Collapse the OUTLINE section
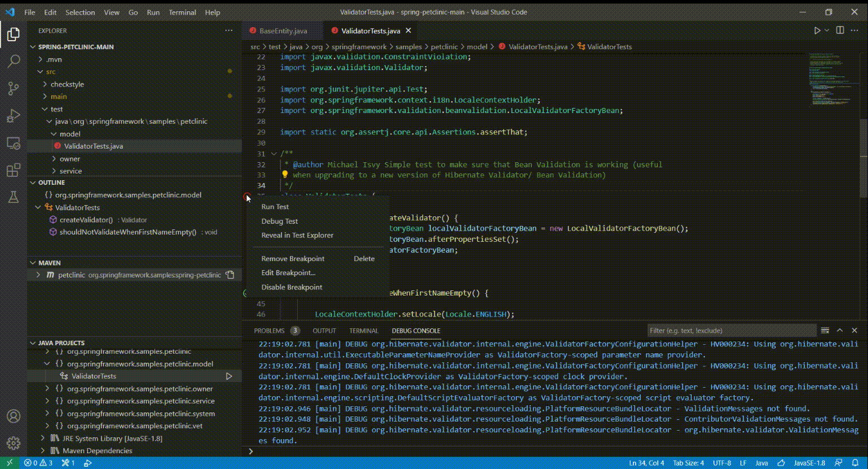Viewport: 868px width, 469px height. point(51,183)
